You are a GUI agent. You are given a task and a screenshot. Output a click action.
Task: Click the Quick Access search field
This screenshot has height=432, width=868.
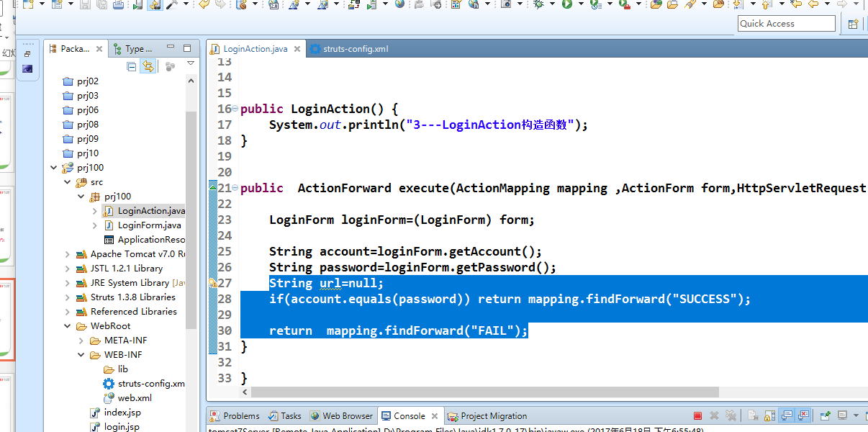click(x=787, y=24)
